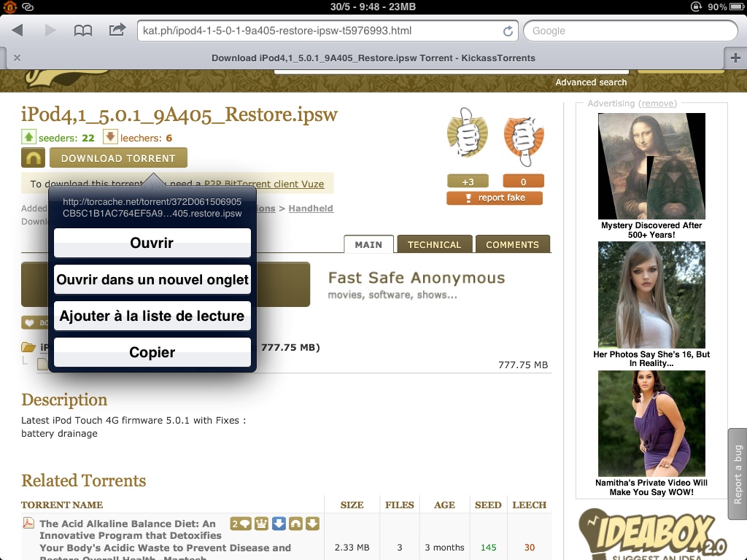Viewport: 747px width, 560px height.
Task: Sort related torrents by LEECH column
Action: point(530,505)
